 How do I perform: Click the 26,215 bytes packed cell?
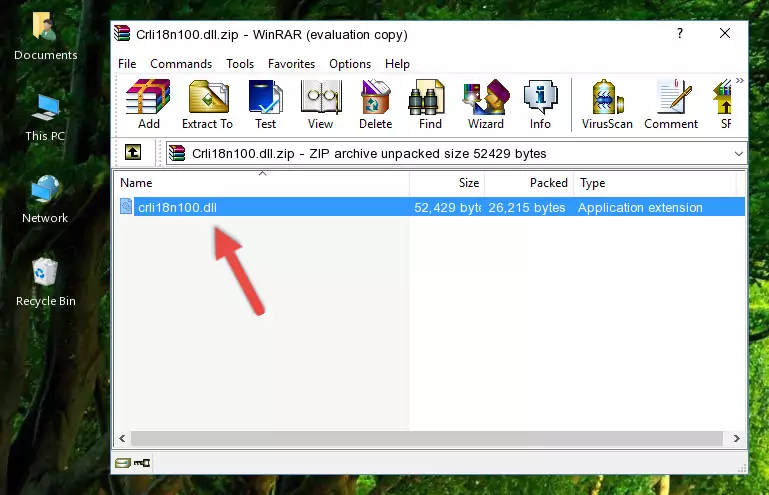527,208
